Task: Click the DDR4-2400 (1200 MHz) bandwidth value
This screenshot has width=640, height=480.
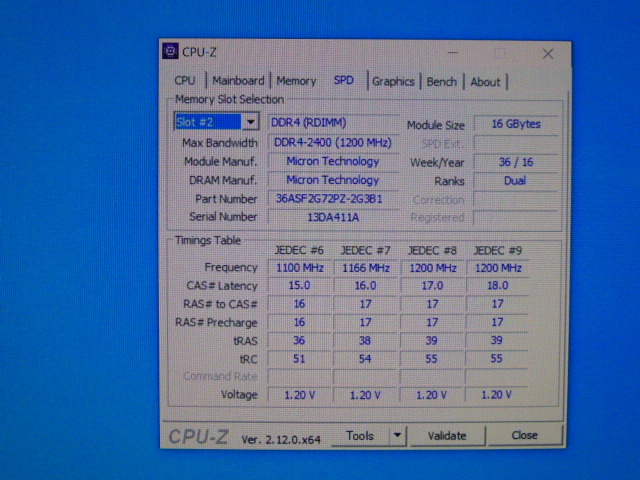Action: tap(333, 142)
